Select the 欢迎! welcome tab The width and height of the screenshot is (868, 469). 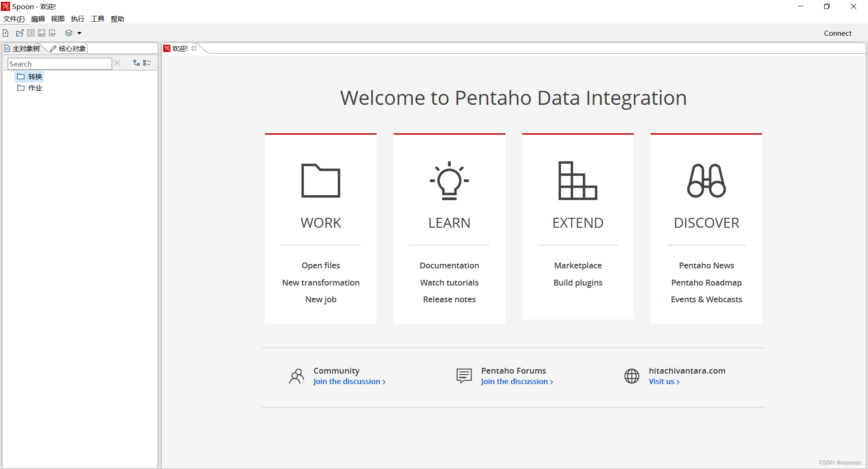(180, 48)
